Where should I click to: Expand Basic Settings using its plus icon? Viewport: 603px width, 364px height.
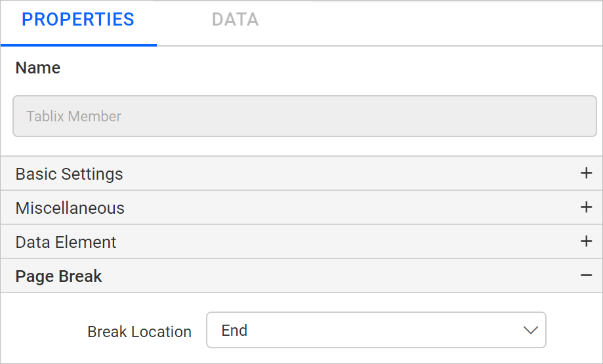(586, 173)
